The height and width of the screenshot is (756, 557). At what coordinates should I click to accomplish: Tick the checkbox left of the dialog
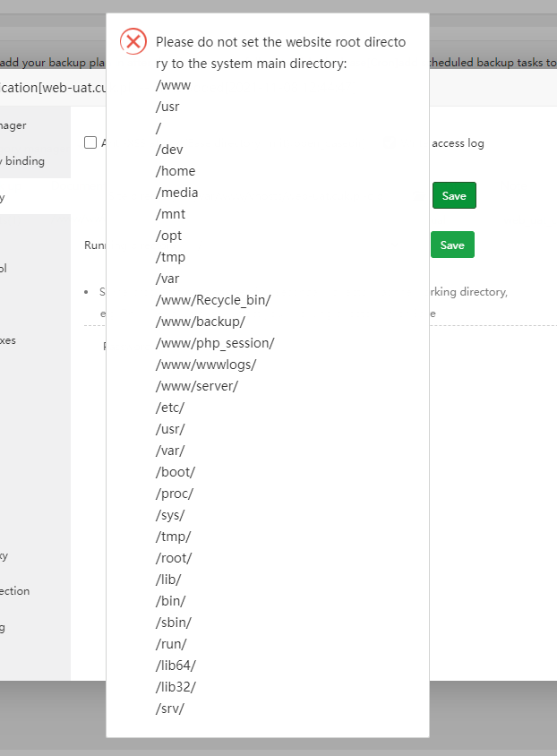90,142
